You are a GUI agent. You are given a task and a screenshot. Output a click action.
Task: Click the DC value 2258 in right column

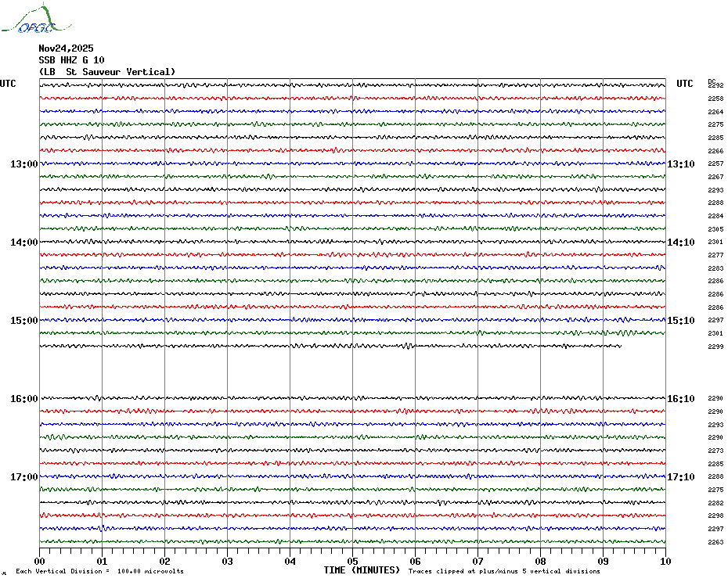715,99
